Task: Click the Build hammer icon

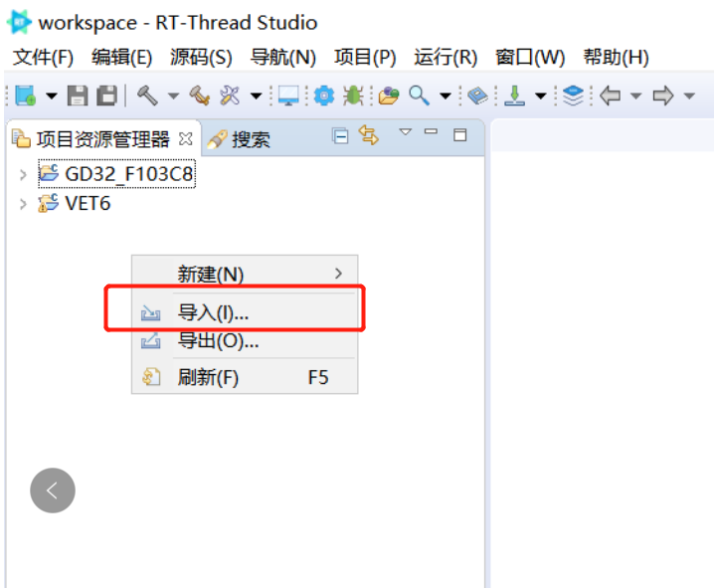Action: 147,96
